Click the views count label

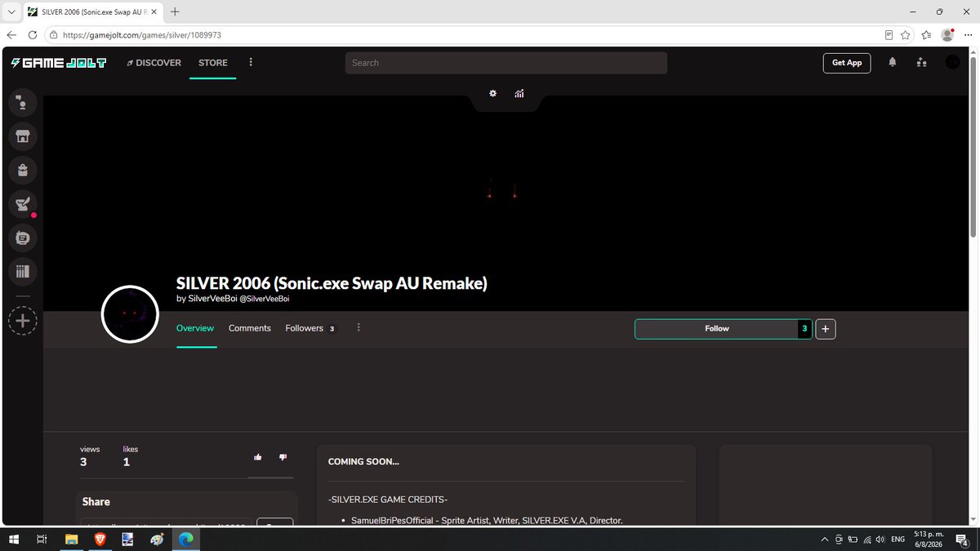tap(90, 449)
